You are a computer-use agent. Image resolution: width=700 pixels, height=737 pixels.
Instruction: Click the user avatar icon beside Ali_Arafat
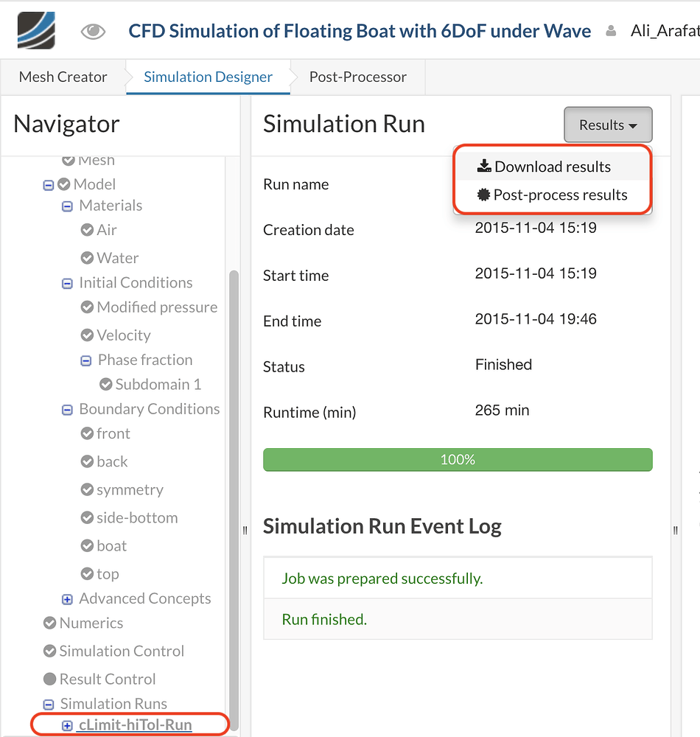[x=611, y=32]
